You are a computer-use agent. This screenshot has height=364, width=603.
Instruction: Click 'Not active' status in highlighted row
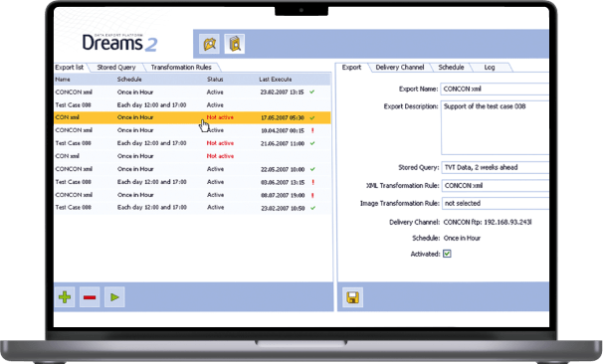(220, 117)
